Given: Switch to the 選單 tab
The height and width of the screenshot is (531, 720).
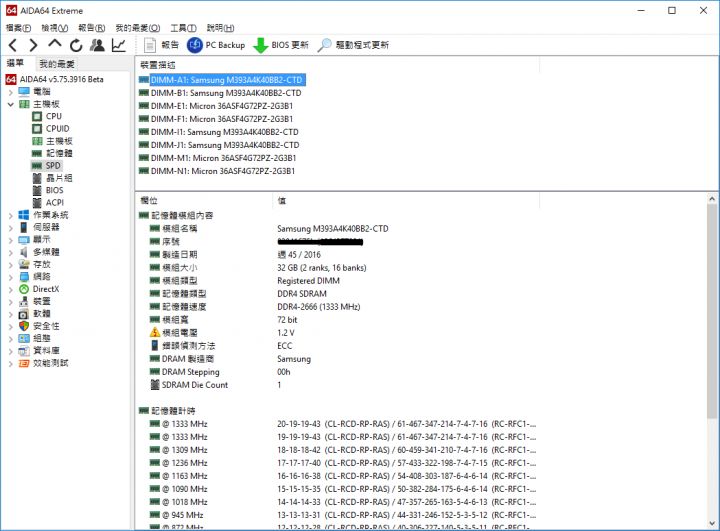Looking at the screenshot, I should 16,63.
